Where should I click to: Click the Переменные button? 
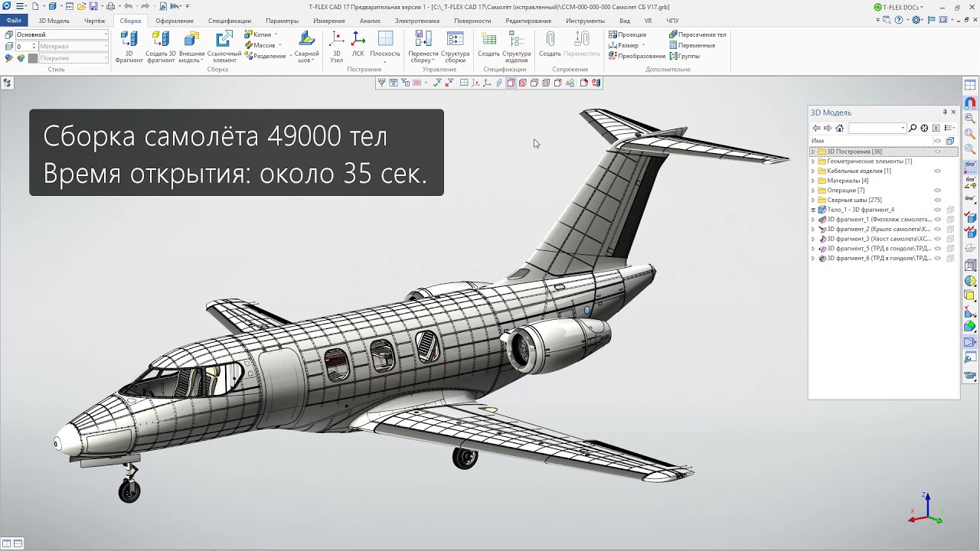[692, 45]
